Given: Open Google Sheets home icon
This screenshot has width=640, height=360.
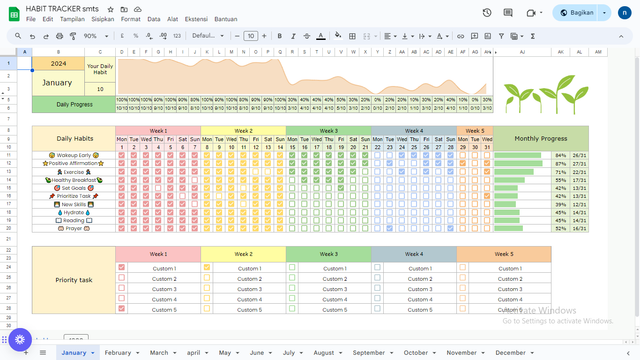Looking at the screenshot, I should point(14,13).
